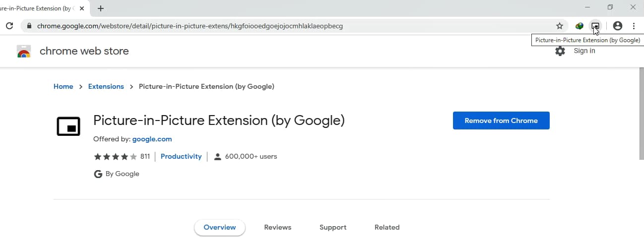Open the google.com publisher link

coord(152,139)
